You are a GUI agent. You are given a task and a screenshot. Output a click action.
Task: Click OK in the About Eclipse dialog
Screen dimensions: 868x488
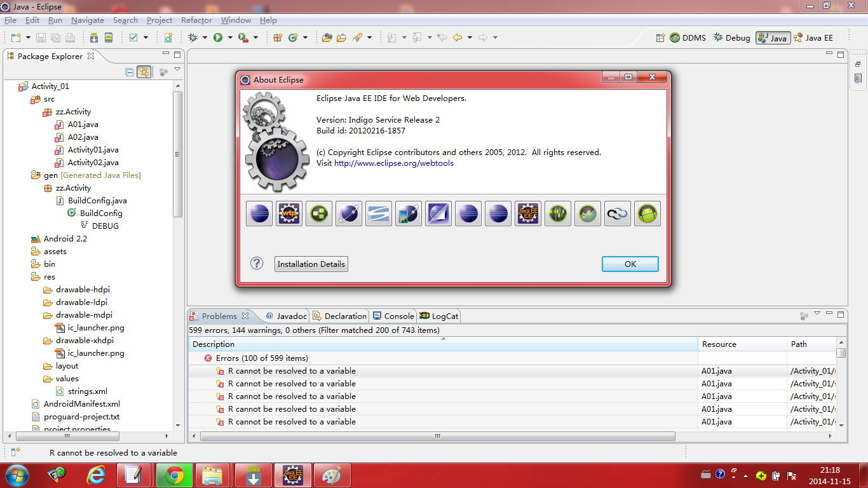630,264
